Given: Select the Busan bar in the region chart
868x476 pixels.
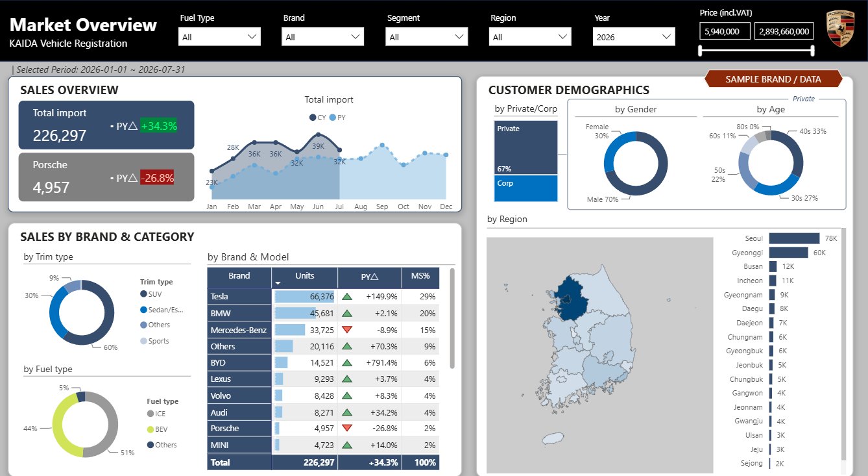Looking at the screenshot, I should 773,266.
